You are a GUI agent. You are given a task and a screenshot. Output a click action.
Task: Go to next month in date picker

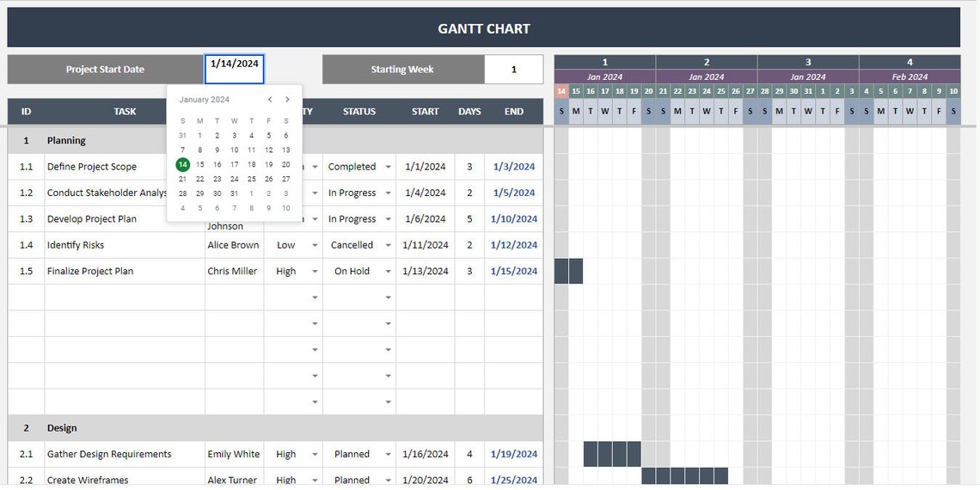287,100
